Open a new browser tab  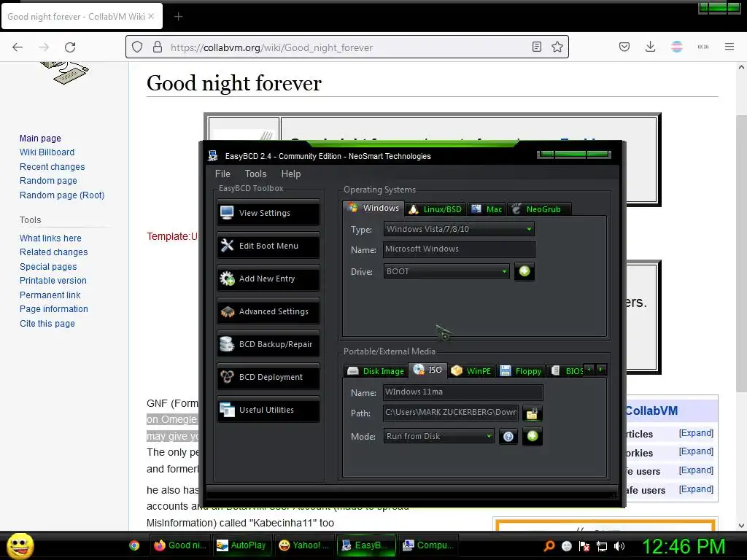tap(178, 17)
